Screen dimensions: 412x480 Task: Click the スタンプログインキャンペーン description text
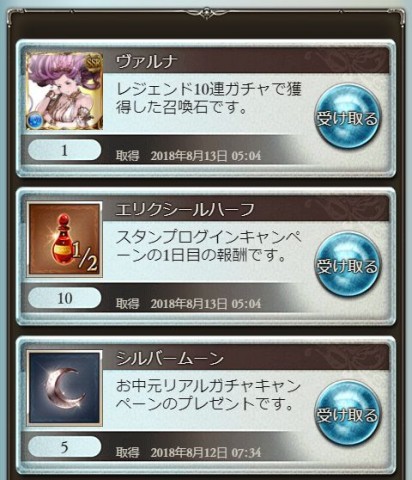coord(209,247)
